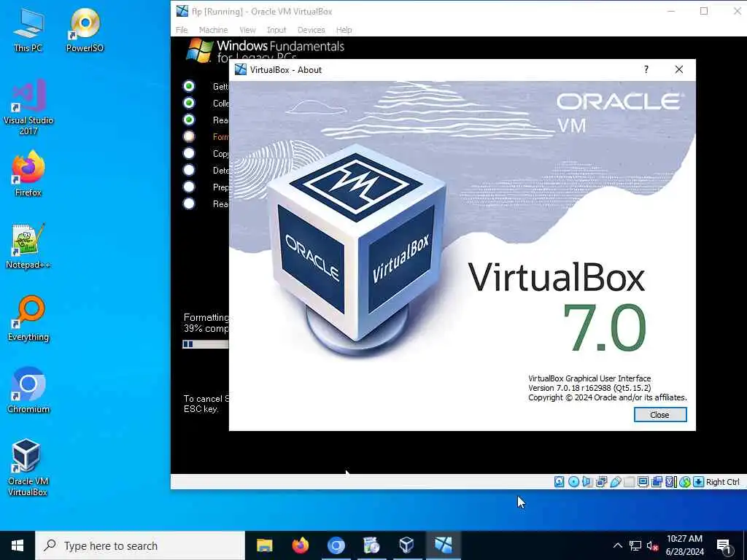Image resolution: width=747 pixels, height=560 pixels.
Task: Open the Help menu in VirtualBox
Action: 344,29
